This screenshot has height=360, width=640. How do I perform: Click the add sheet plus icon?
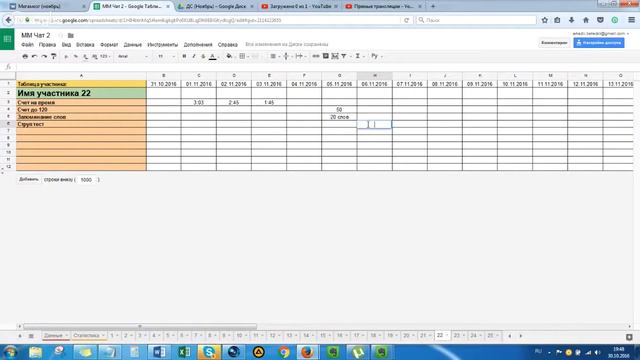click(20, 336)
